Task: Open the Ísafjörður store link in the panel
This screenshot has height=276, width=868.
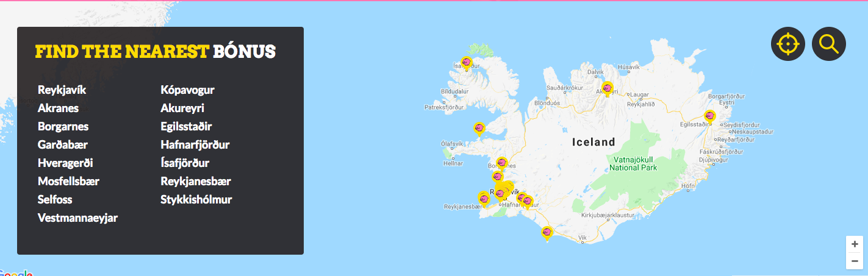Action: point(185,163)
